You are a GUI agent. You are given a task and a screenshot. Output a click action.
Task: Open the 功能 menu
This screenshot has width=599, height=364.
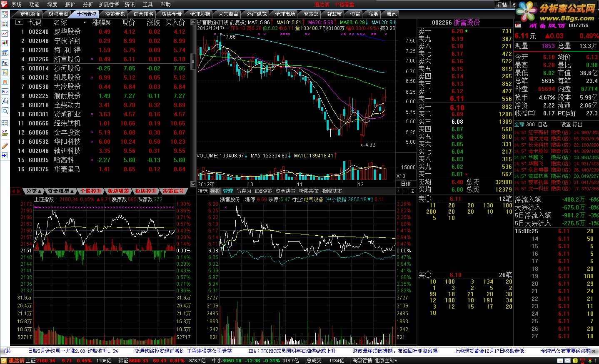[x=35, y=4]
